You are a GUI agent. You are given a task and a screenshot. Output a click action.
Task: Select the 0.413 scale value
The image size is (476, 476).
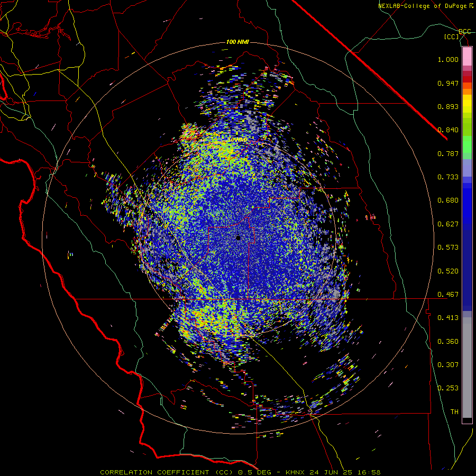click(x=448, y=318)
